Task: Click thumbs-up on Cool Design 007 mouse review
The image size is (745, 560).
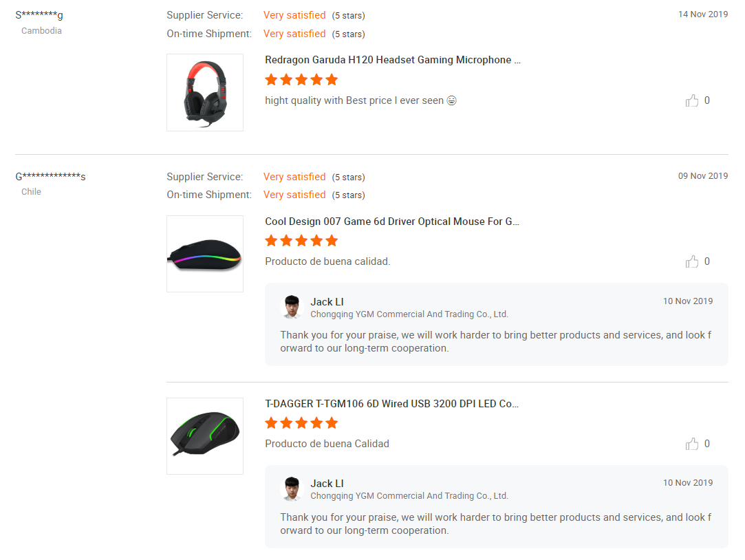Action: point(691,262)
